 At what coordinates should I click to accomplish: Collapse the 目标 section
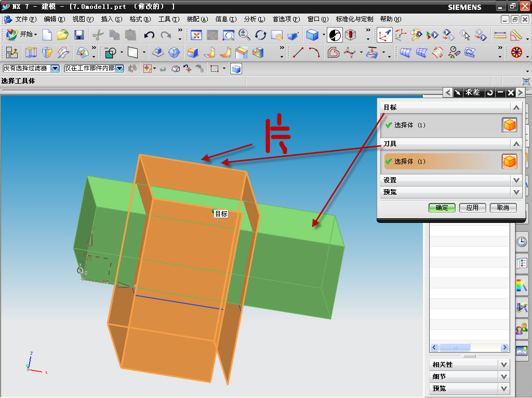[x=516, y=108]
